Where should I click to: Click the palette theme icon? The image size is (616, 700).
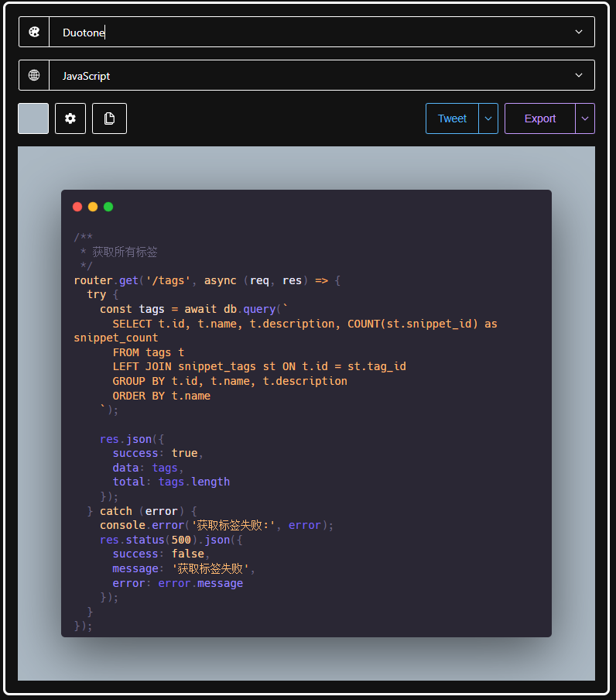pos(34,32)
